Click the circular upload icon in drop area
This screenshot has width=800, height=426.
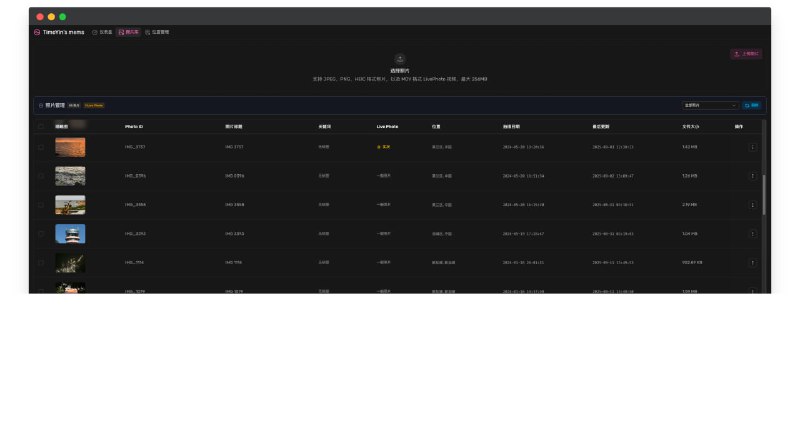click(400, 59)
